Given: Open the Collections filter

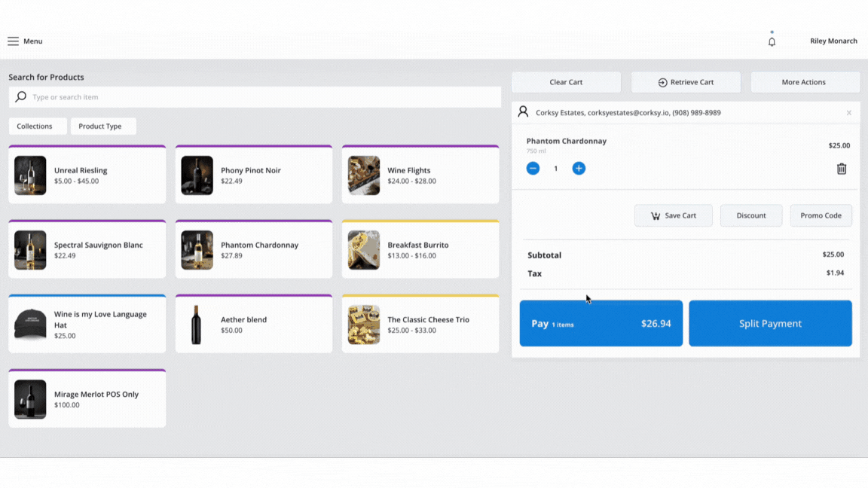Looking at the screenshot, I should (38, 127).
